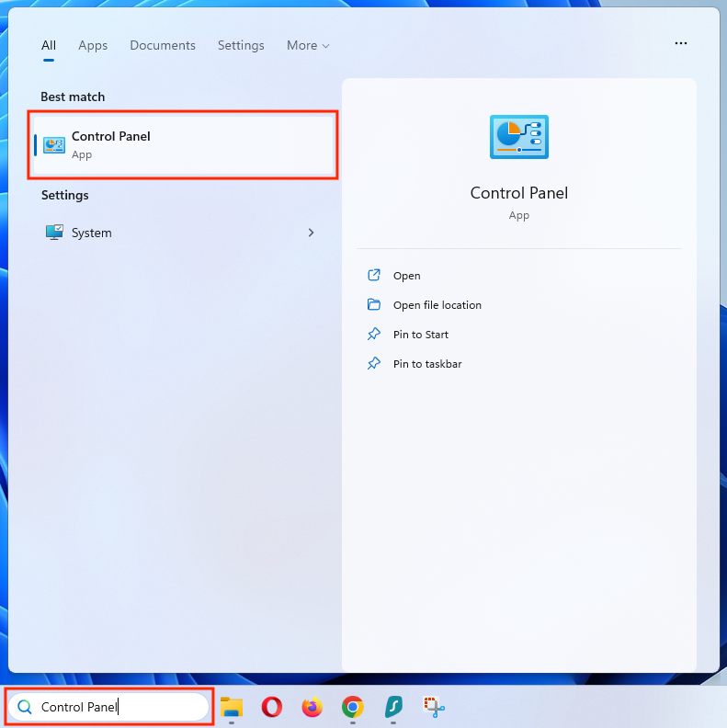Expand System settings result chevron
This screenshot has width=727, height=728.
point(311,233)
